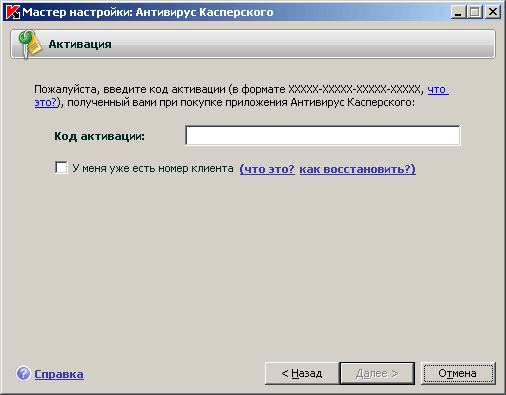Open 'как восстановить?)' link

pyautogui.click(x=357, y=169)
